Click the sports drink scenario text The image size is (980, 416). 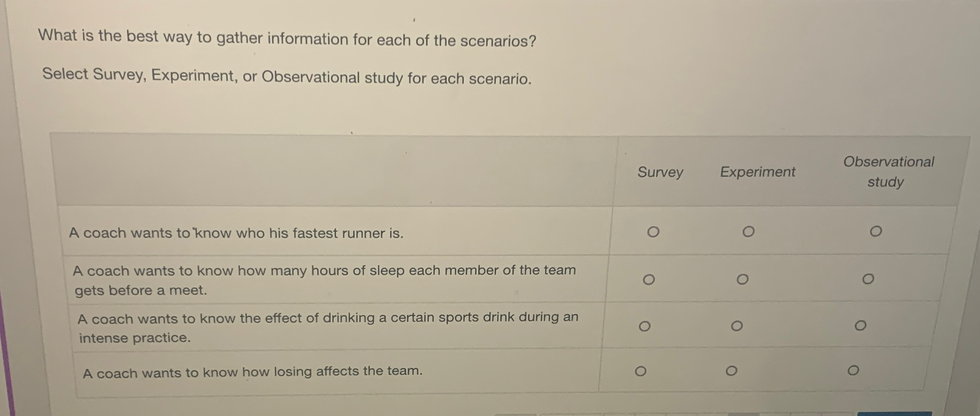coord(328,327)
